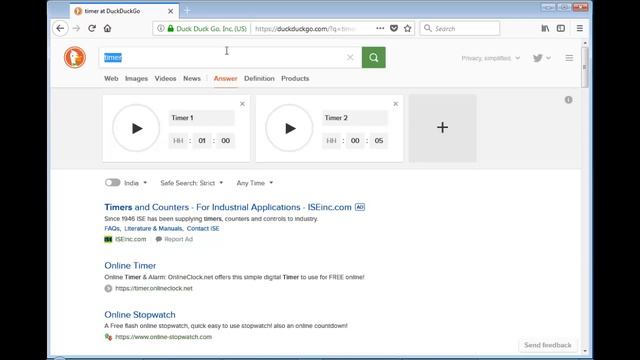Click the info icon beside the timers
The image size is (640, 360).
point(569,100)
